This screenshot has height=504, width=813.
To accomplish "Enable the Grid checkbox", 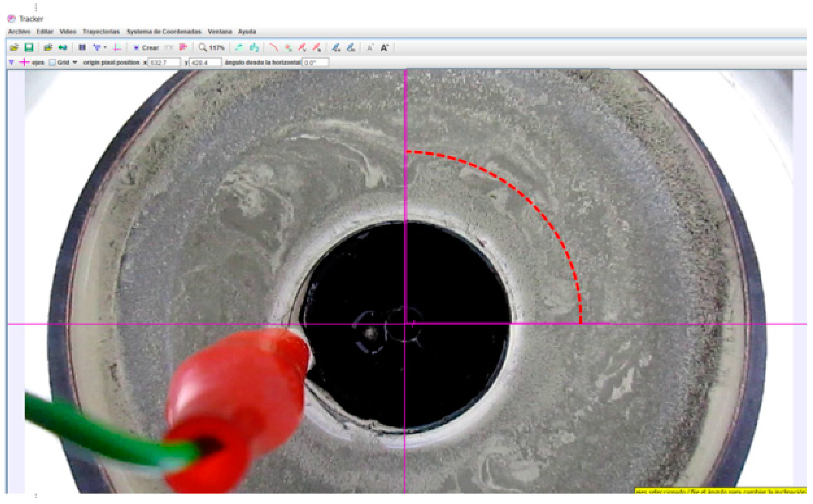I will [x=53, y=62].
